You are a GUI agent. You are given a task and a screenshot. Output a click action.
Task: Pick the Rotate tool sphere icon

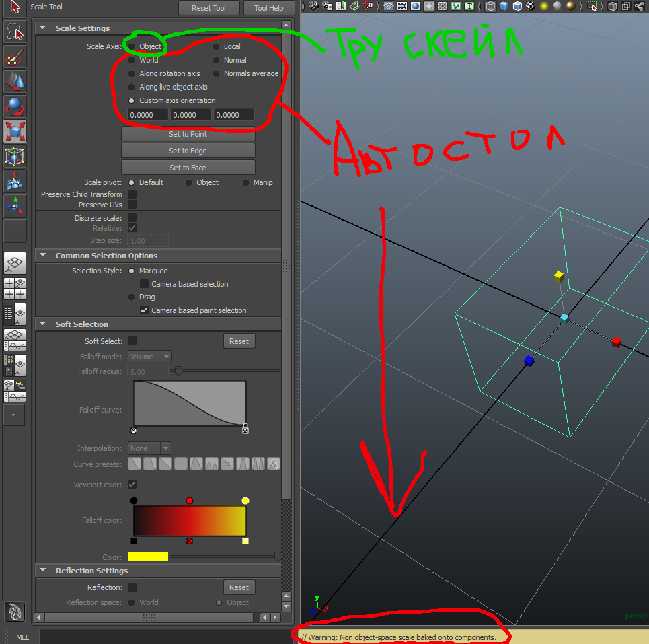[14, 107]
